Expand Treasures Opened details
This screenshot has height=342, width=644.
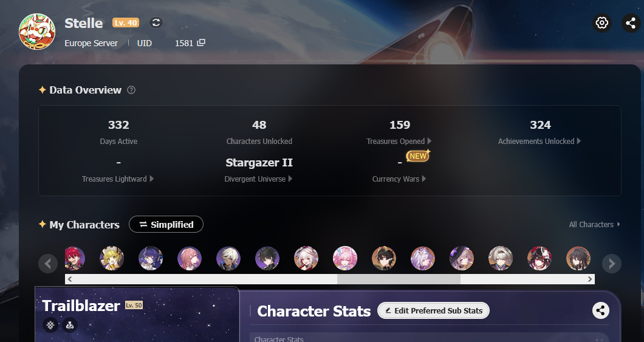tap(399, 141)
